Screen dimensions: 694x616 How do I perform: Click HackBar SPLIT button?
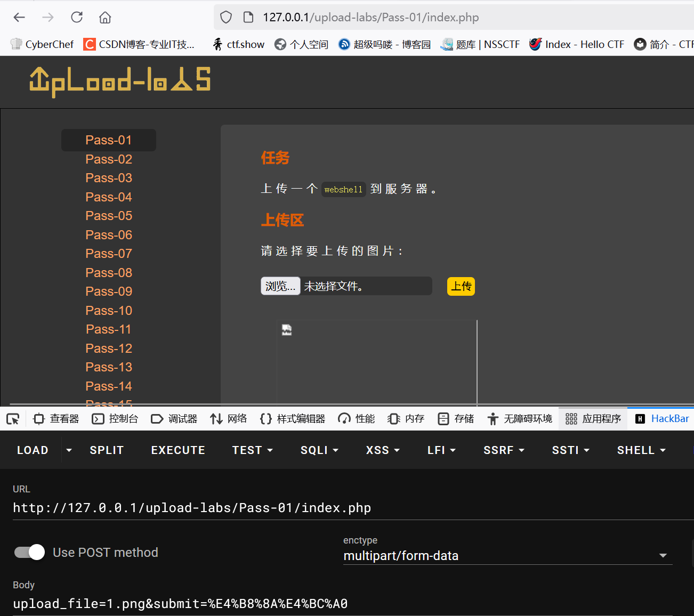[x=107, y=450]
